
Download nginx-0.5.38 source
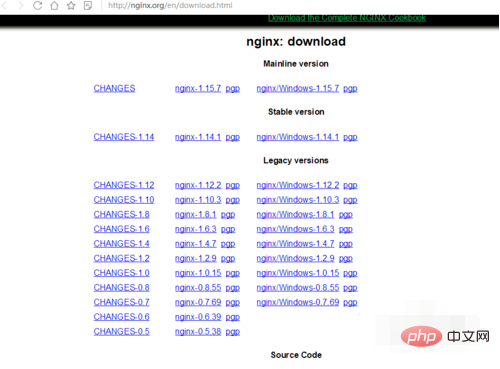198,332
